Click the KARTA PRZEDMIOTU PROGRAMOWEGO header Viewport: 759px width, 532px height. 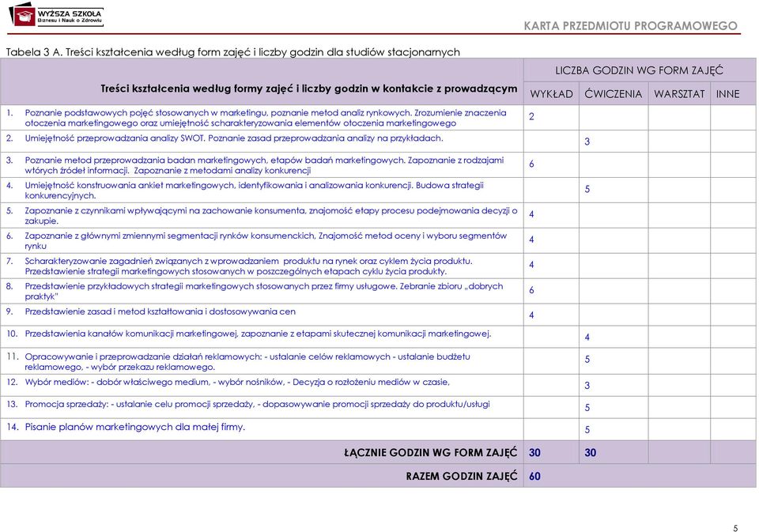pos(630,25)
